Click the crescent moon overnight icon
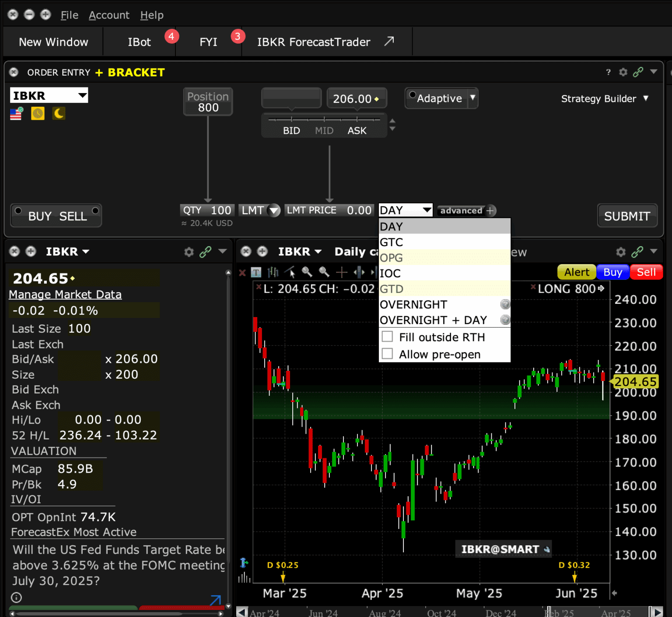The image size is (672, 617). click(x=59, y=114)
